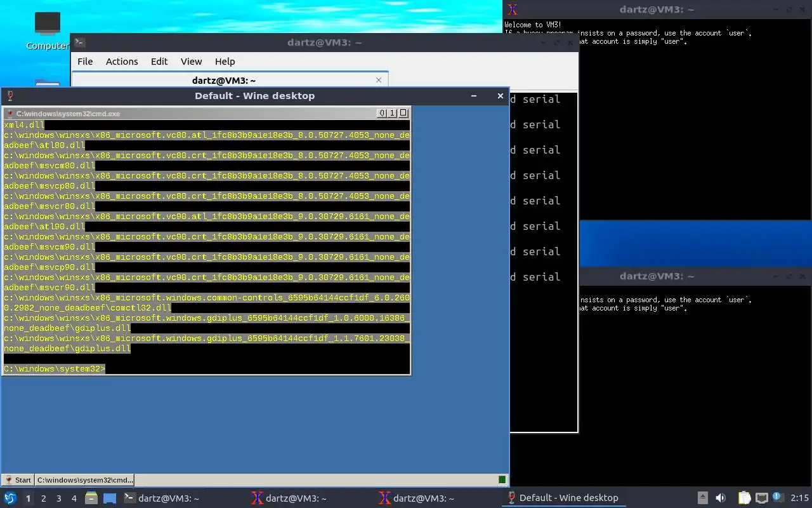Click the Wine Start button

point(18,480)
